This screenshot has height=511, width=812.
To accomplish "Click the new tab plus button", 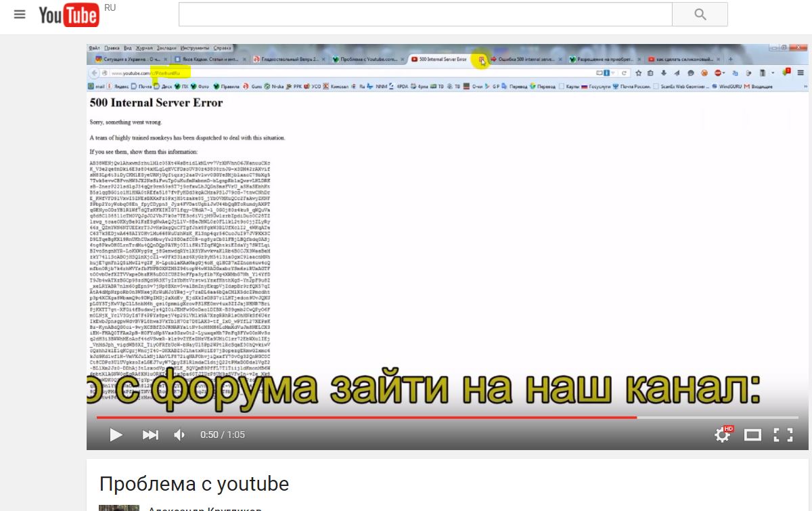I will coord(730,60).
